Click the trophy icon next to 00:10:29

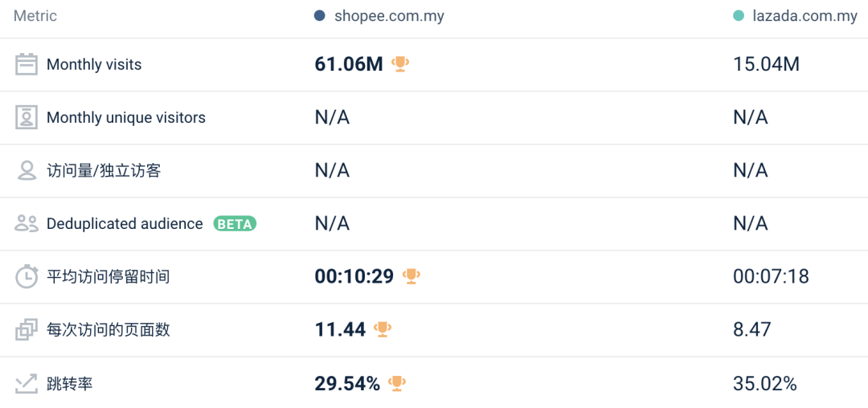click(411, 276)
